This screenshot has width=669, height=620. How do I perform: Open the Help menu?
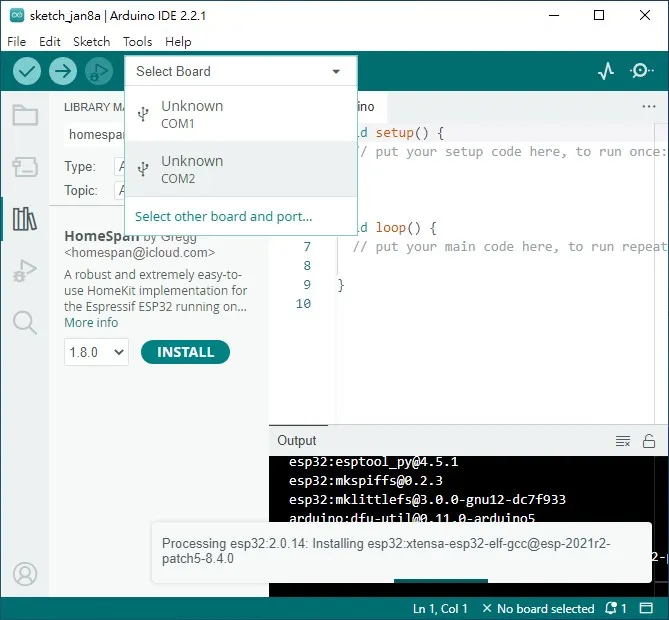(x=178, y=42)
